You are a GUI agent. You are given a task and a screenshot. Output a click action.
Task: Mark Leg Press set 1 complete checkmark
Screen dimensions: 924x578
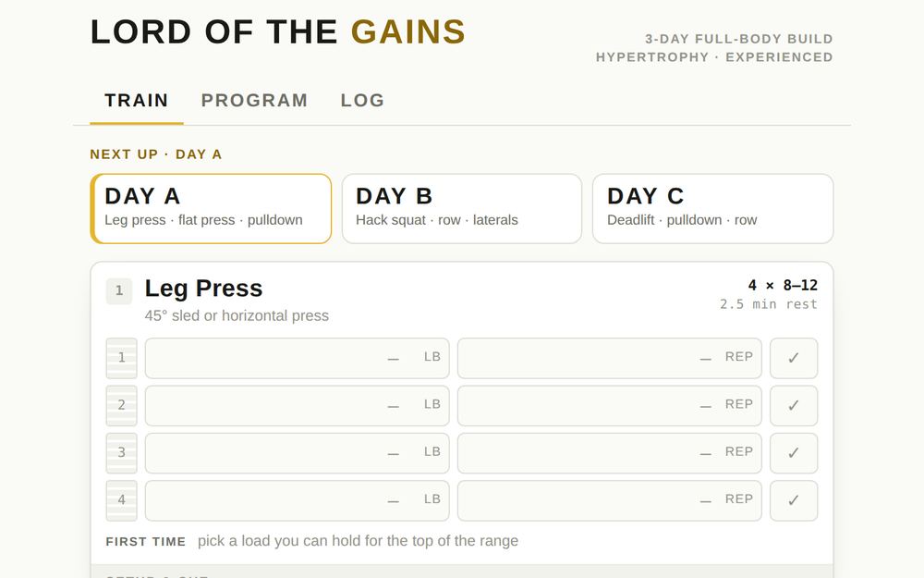click(793, 358)
